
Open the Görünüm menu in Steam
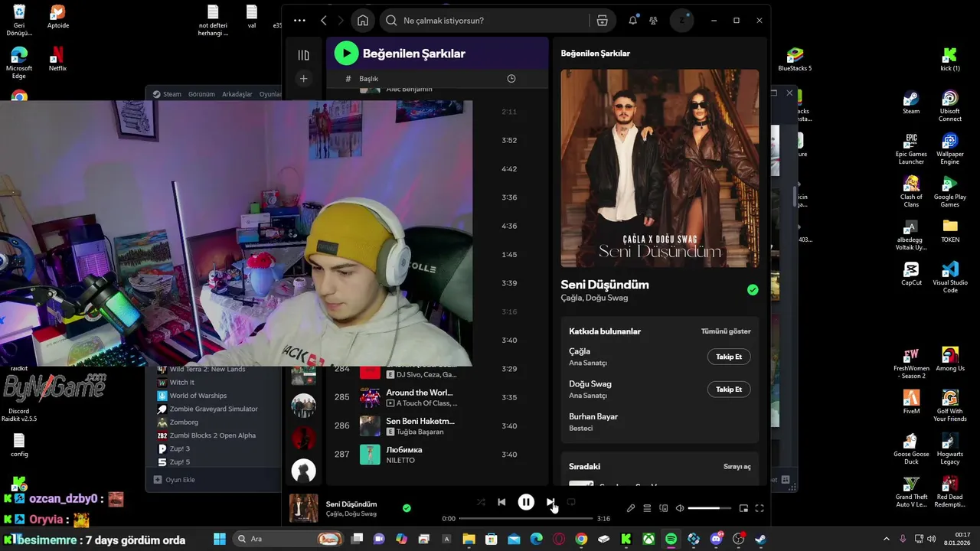tap(201, 94)
